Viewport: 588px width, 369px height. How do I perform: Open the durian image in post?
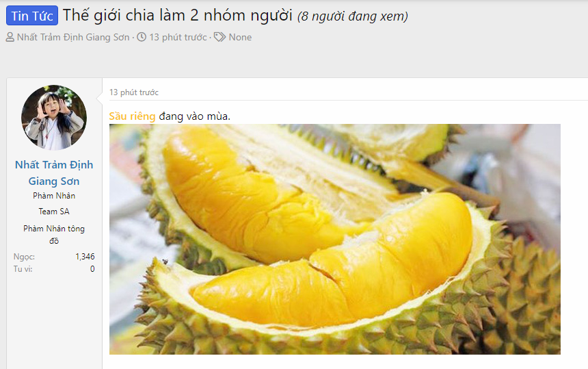tap(335, 239)
